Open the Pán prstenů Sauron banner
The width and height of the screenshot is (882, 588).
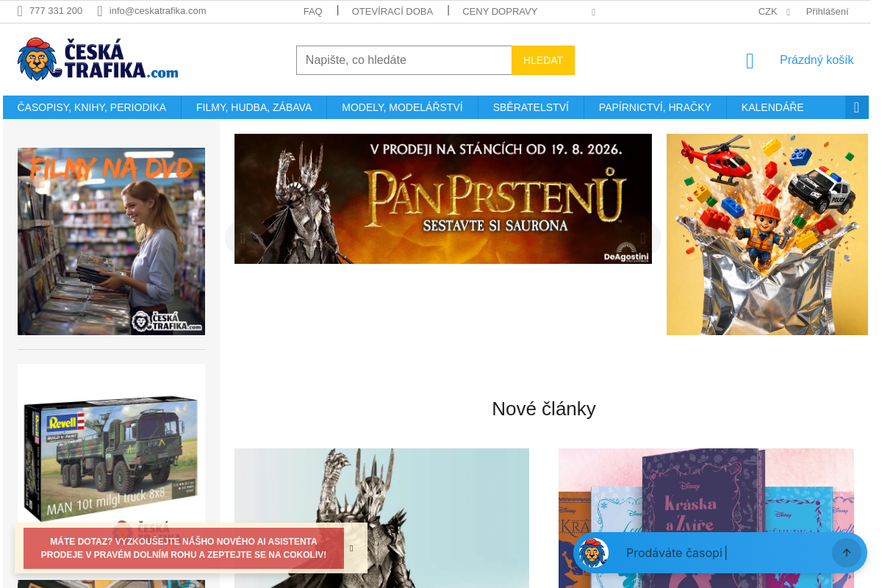(x=443, y=198)
